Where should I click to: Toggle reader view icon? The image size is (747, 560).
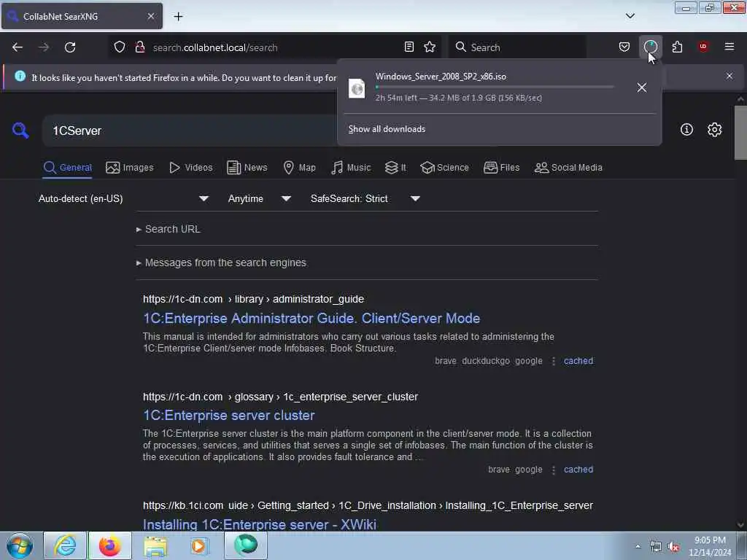(409, 47)
